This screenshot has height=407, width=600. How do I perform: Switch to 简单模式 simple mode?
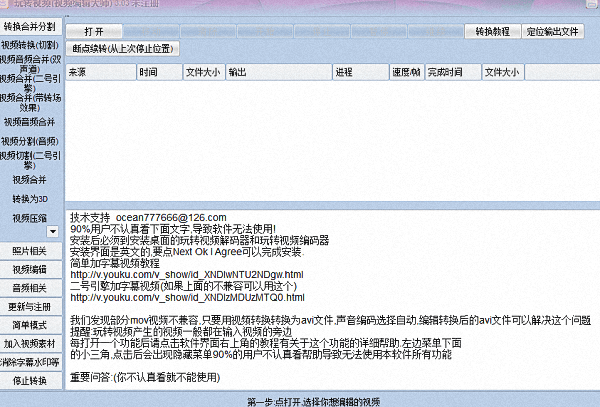click(x=29, y=326)
